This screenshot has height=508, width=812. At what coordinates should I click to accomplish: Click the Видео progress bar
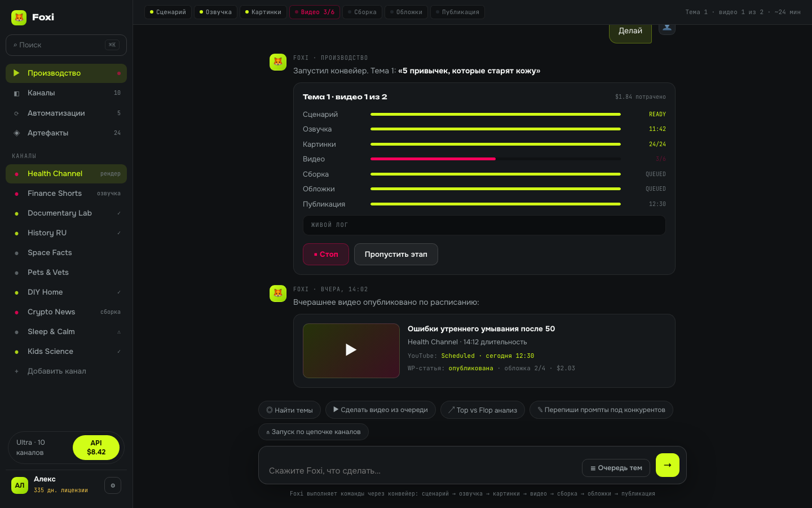495,159
